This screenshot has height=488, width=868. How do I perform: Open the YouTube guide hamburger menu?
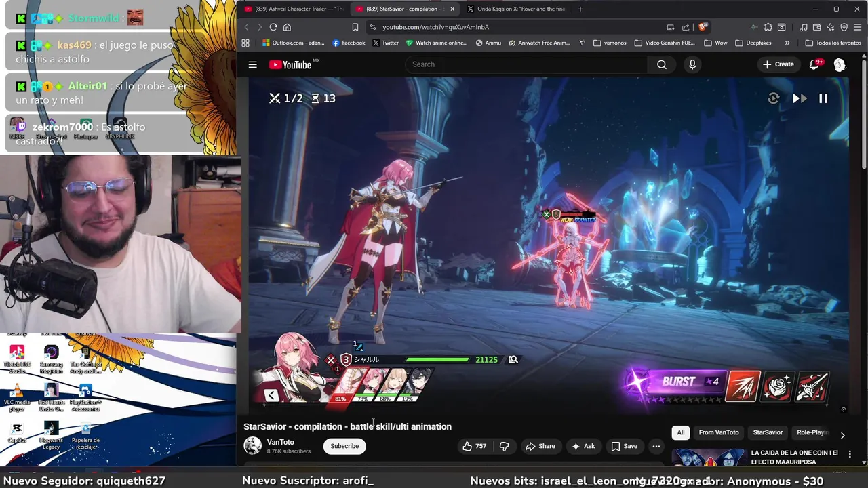[x=252, y=64]
